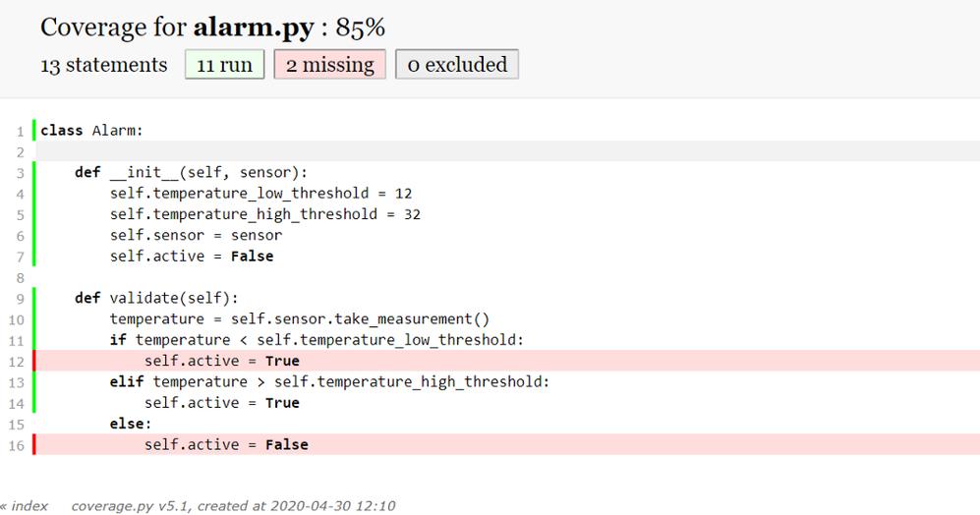Click the "def __init__(self, sensor):" line

tap(192, 172)
